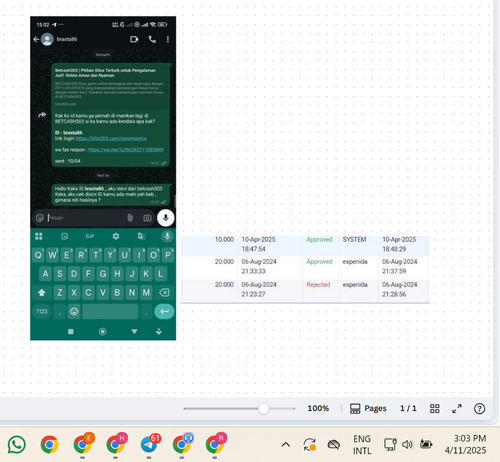The width and height of the screenshot is (500, 462).
Task: Open the 100% zoom level menu
Action: coord(318,408)
